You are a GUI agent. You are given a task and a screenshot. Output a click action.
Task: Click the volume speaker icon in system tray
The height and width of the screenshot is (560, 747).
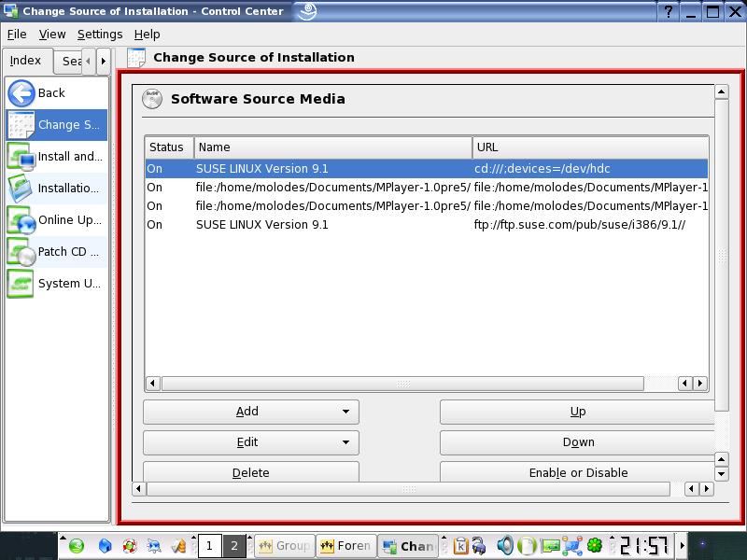pos(505,545)
